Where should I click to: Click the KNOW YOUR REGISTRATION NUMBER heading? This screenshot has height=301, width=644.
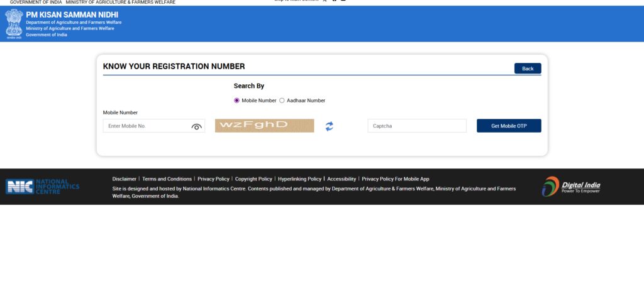point(174,67)
